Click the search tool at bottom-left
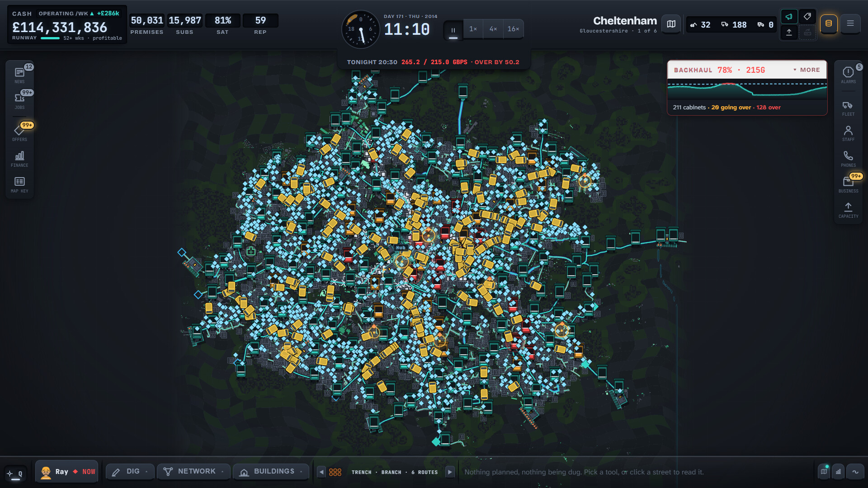Screen dimensions: 868x488 coord(15,474)
